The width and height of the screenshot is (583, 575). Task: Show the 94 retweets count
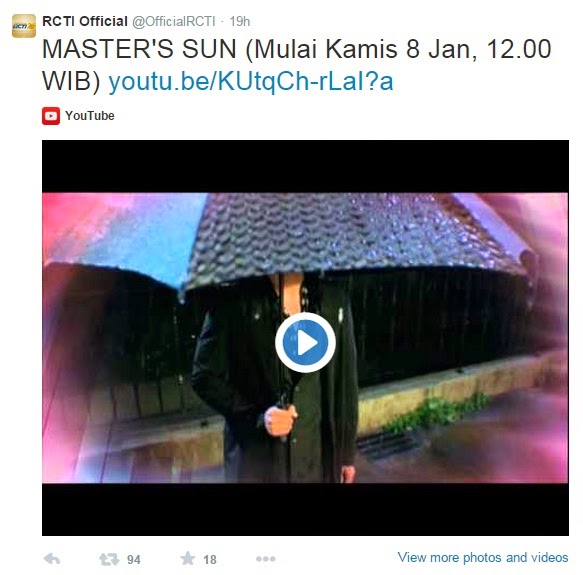tap(134, 559)
